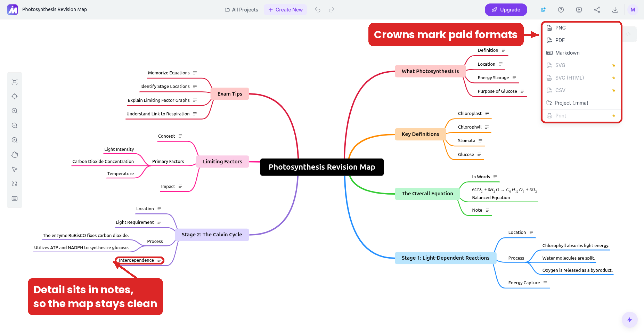
Task: Open the note icon beside Energy Capture
Action: pos(545,283)
